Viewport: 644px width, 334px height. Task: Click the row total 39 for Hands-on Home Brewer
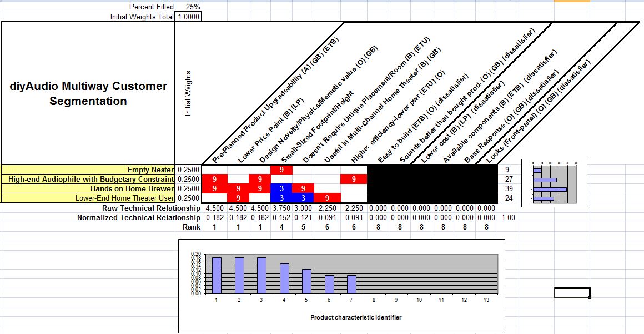509,188
